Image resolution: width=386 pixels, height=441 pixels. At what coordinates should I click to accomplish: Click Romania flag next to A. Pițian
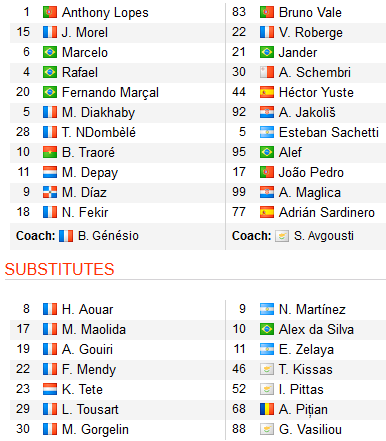pyautogui.click(x=267, y=409)
